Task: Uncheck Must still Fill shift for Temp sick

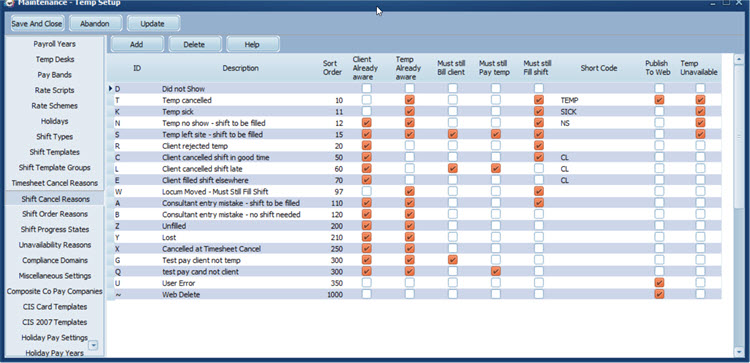Action: 539,111
